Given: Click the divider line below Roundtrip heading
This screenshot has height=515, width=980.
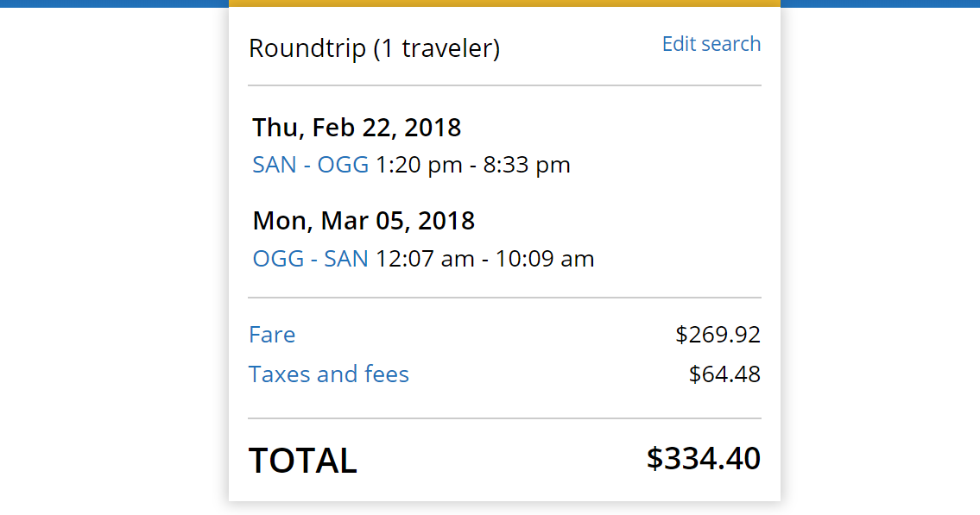Looking at the screenshot, I should coord(504,85).
